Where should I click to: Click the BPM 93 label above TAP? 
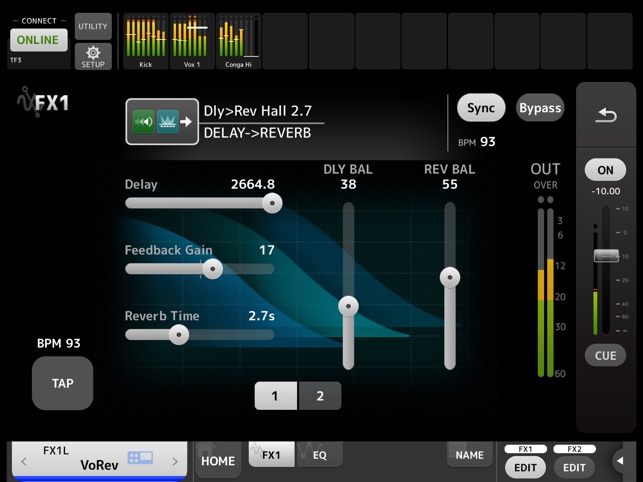[x=58, y=343]
